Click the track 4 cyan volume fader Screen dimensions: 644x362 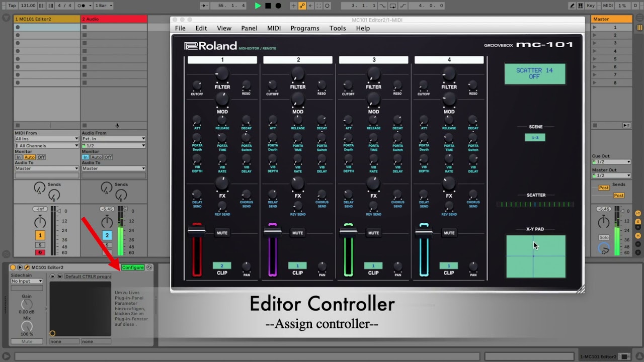[424, 232]
